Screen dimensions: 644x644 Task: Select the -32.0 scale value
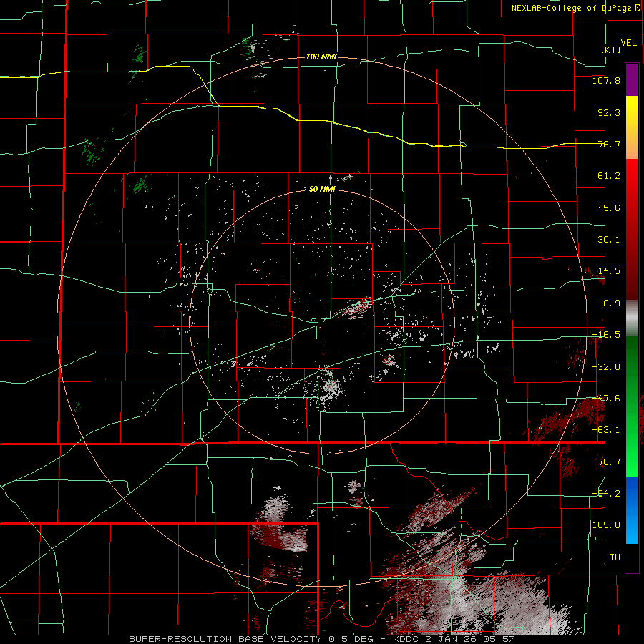(x=606, y=367)
